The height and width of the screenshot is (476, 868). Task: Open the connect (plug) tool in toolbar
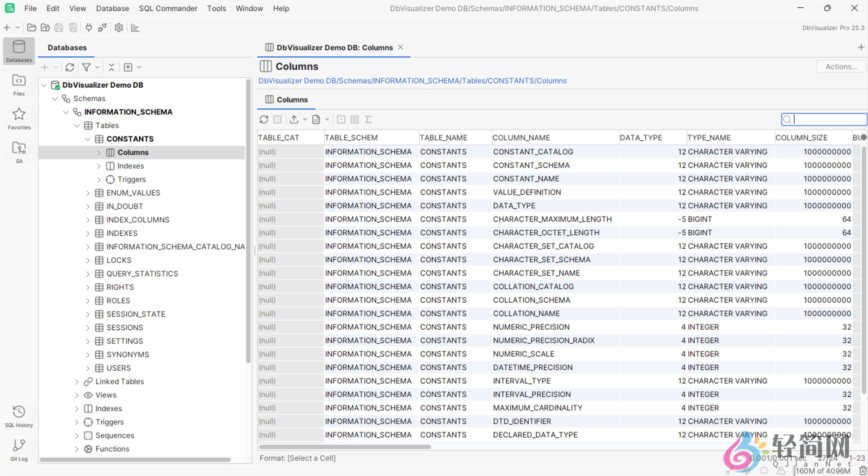coord(88,28)
